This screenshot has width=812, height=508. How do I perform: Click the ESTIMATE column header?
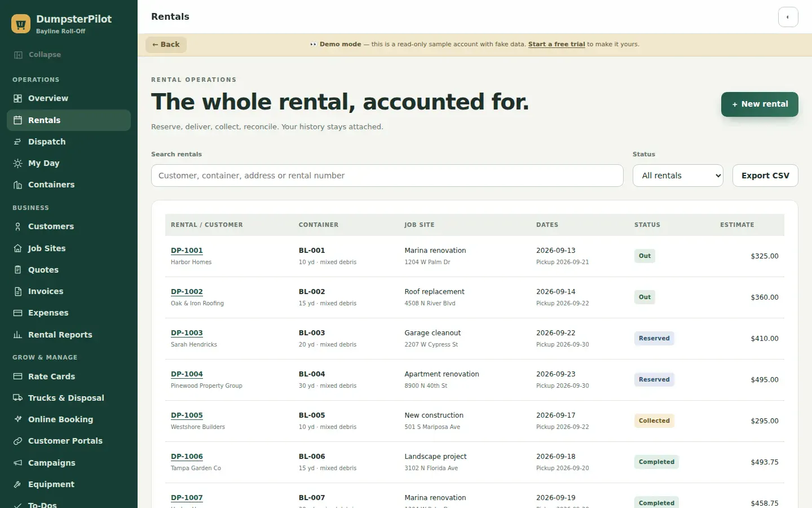737,225
